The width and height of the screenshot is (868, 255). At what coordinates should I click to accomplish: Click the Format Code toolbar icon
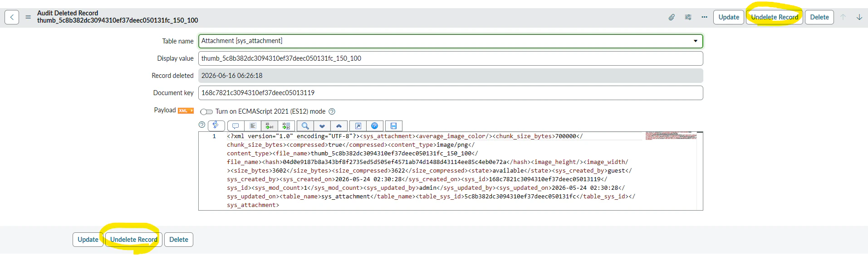(x=253, y=126)
